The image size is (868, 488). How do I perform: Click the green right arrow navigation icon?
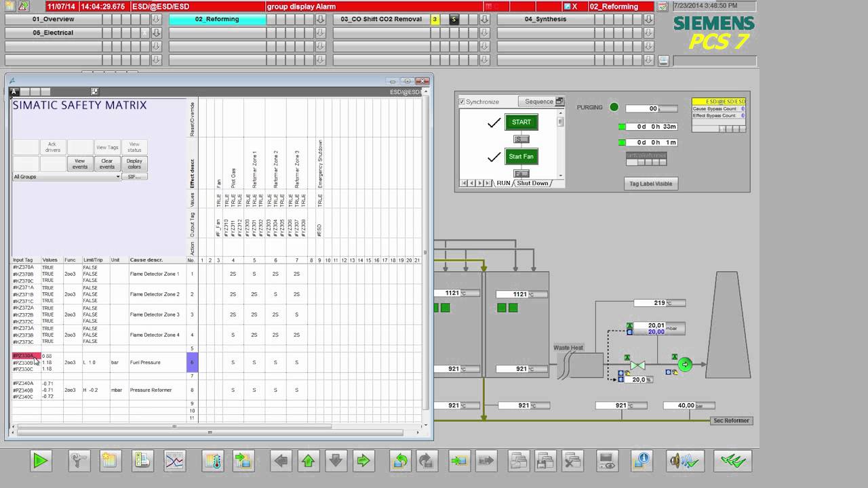tap(363, 461)
